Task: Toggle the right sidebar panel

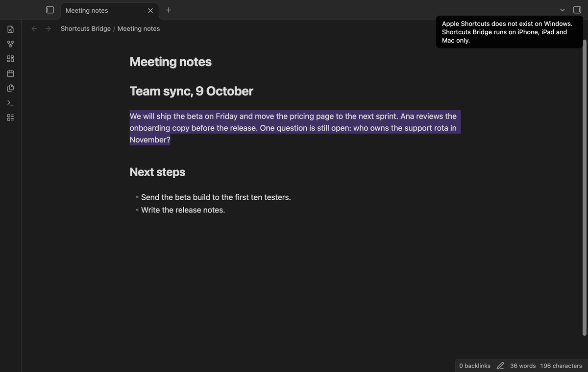Action: 577,10
